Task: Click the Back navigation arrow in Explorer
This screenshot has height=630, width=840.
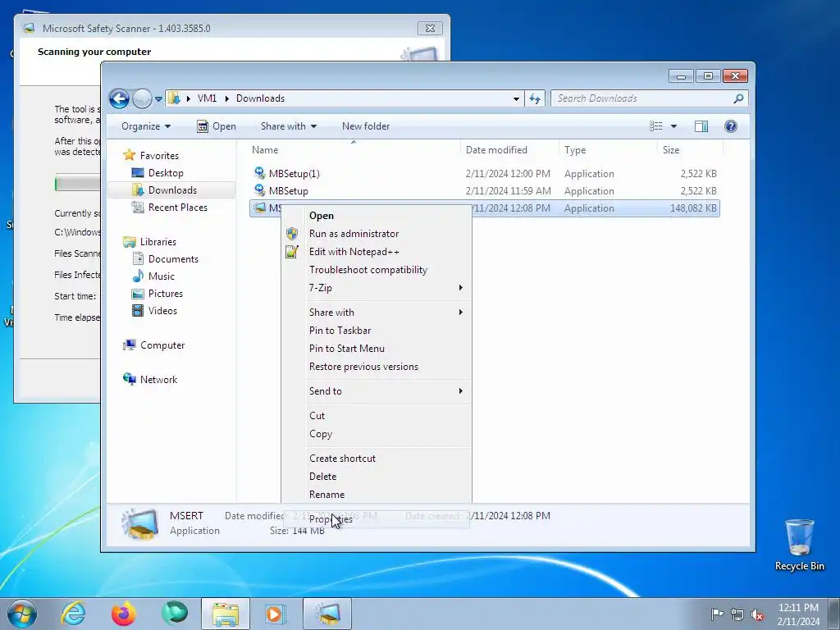Action: click(x=119, y=98)
